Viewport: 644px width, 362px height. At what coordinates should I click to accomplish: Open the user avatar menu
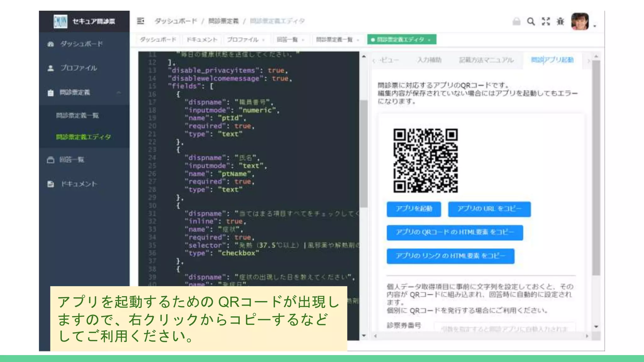point(580,21)
